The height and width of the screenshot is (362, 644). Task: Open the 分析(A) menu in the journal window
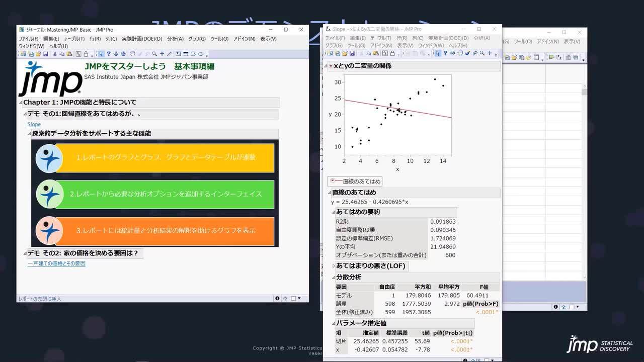175,38
